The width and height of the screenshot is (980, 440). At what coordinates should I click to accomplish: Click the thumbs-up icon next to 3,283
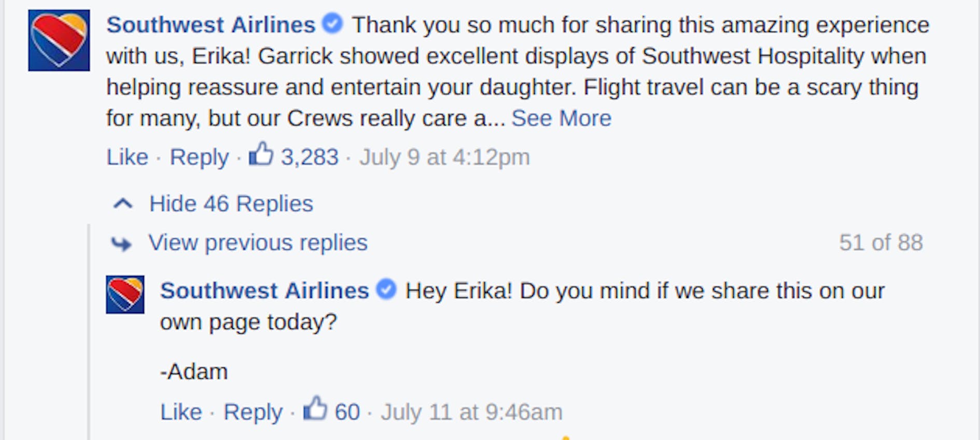click(261, 154)
